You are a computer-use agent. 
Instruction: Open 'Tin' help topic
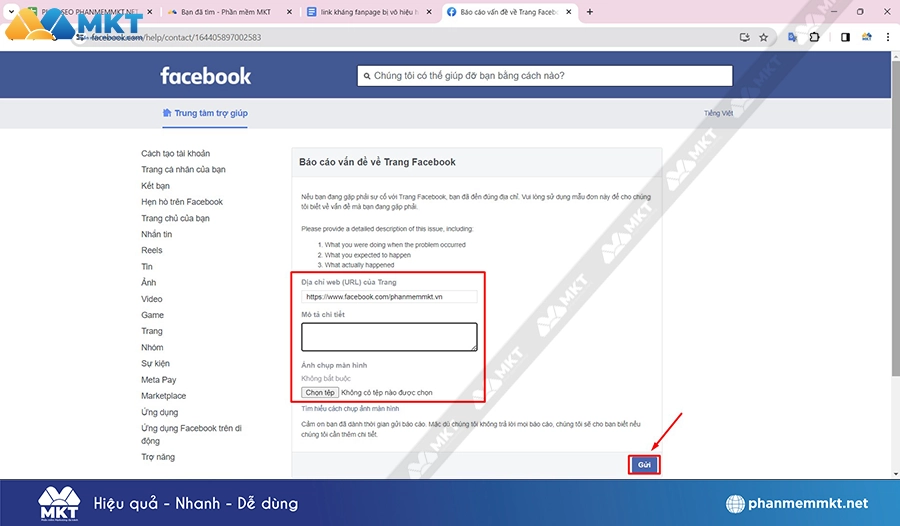(147, 266)
